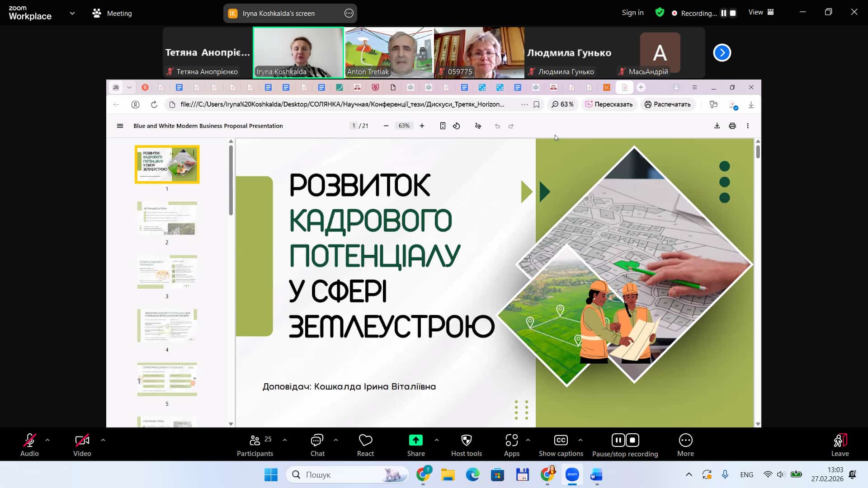Rotate the PDF page with rotate icon
This screenshot has height=488, width=868.
click(457, 126)
